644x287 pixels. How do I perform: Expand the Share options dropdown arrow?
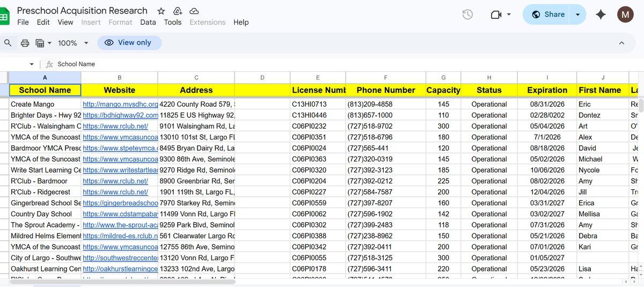578,14
